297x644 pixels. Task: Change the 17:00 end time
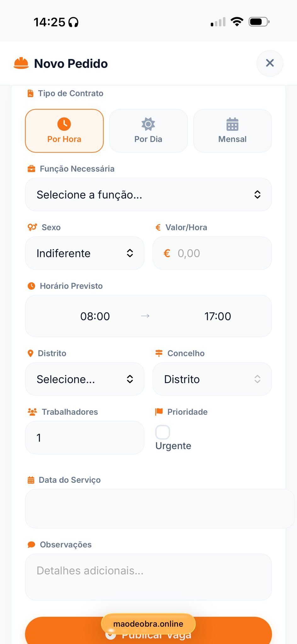point(218,316)
